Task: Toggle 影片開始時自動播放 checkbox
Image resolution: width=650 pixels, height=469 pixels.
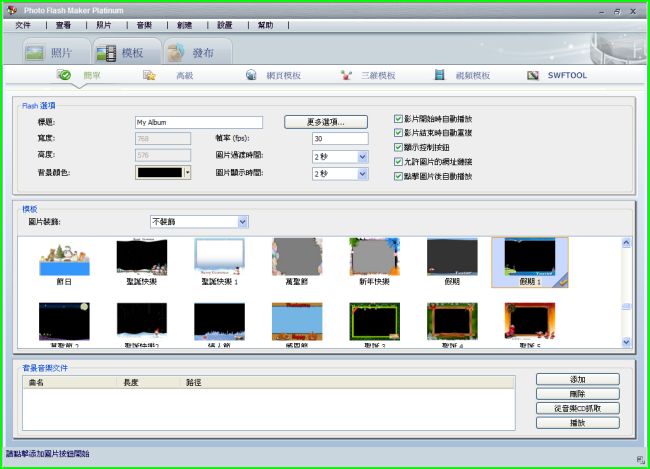Action: [400, 119]
